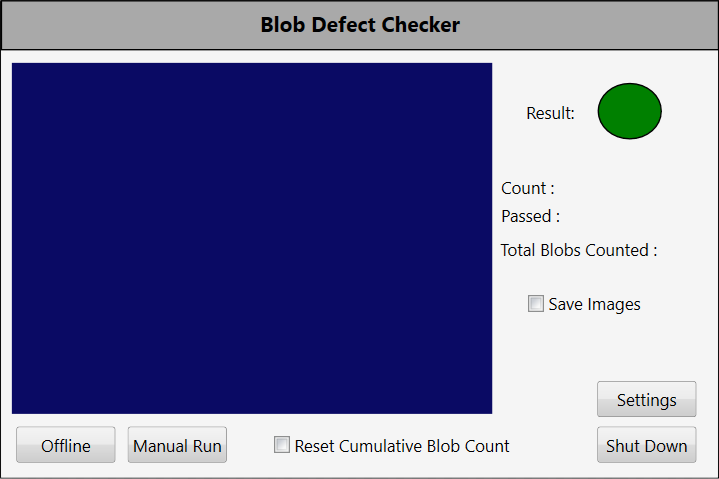Tick the Reset Cumulative Blob Count checkbox
Image resolution: width=719 pixels, height=479 pixels.
(x=282, y=445)
